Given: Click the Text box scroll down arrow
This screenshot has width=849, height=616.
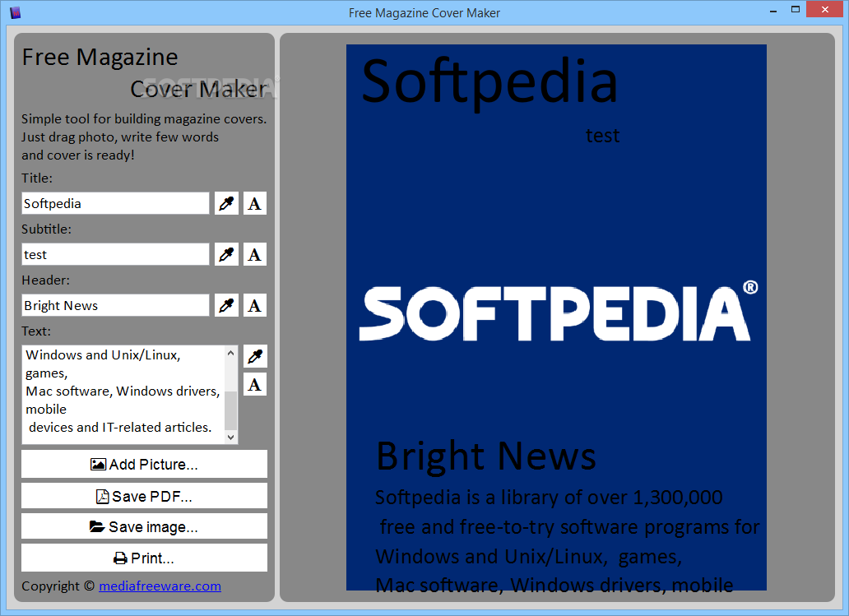Looking at the screenshot, I should coord(230,437).
